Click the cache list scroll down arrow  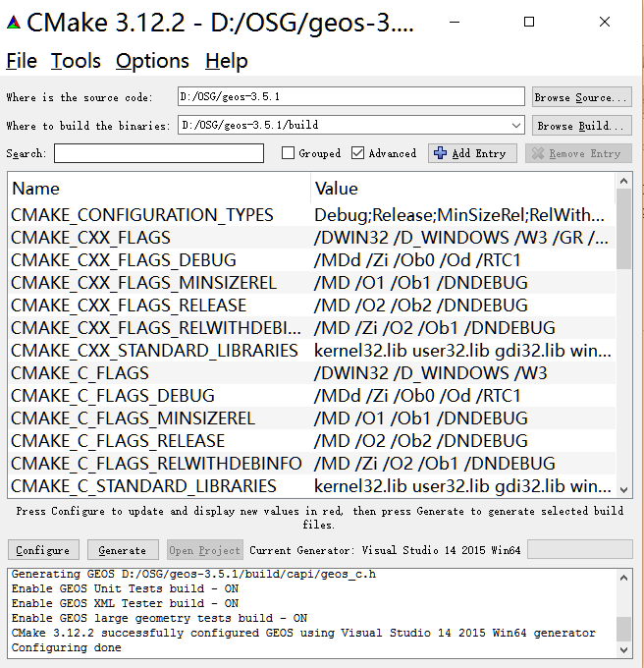point(623,490)
